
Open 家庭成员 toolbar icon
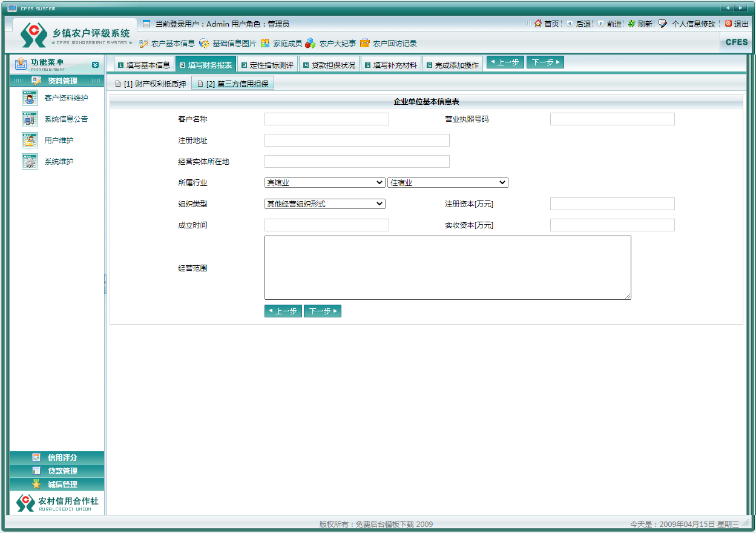[265, 43]
